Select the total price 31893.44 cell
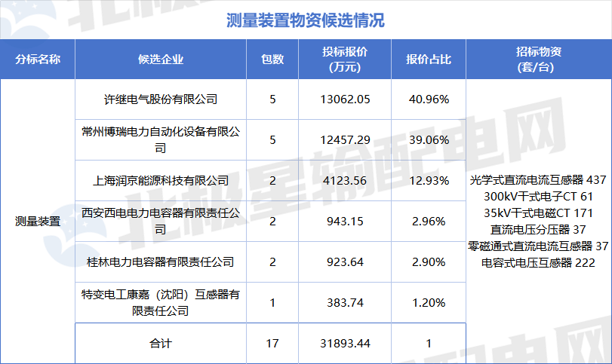The height and width of the screenshot is (364, 612). [345, 344]
